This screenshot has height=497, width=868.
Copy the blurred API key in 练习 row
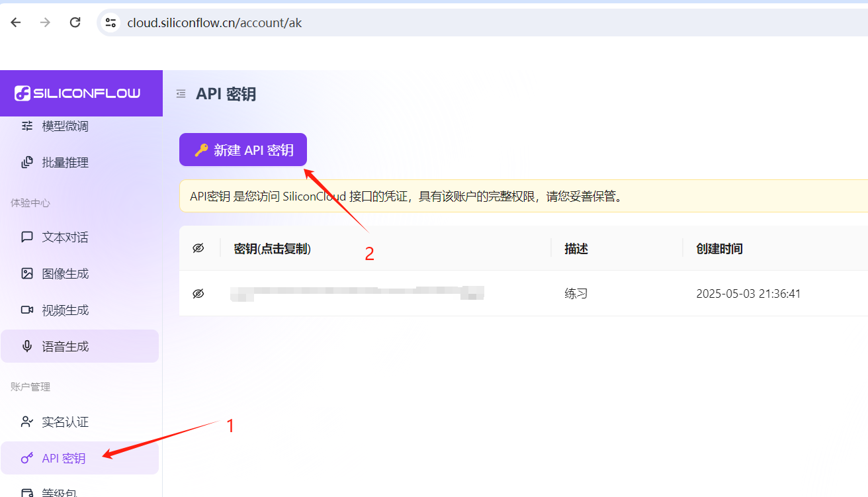(357, 293)
